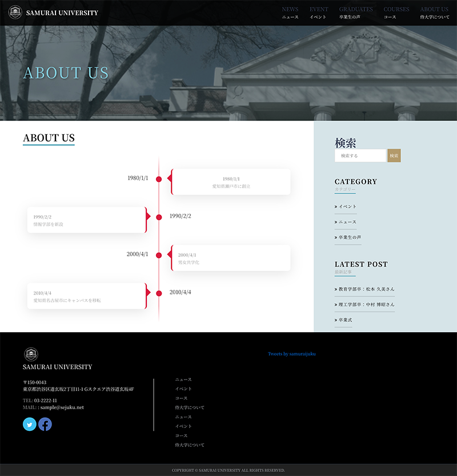Click the Samurai University crest logo in header
This screenshot has height=476, width=457.
[15, 13]
